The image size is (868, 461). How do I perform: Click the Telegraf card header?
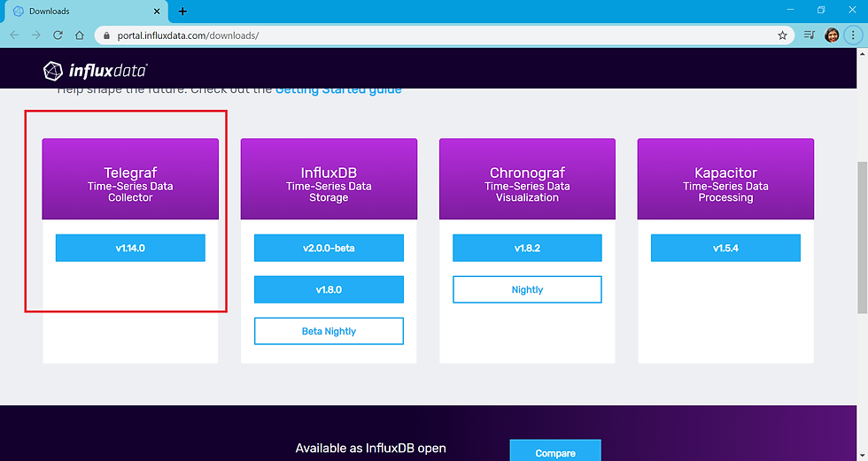pos(130,179)
